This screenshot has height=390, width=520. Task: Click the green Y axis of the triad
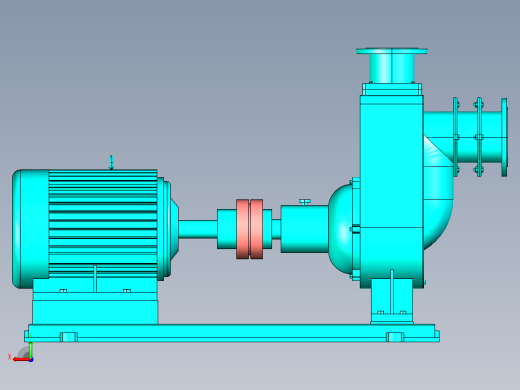coord(30,349)
